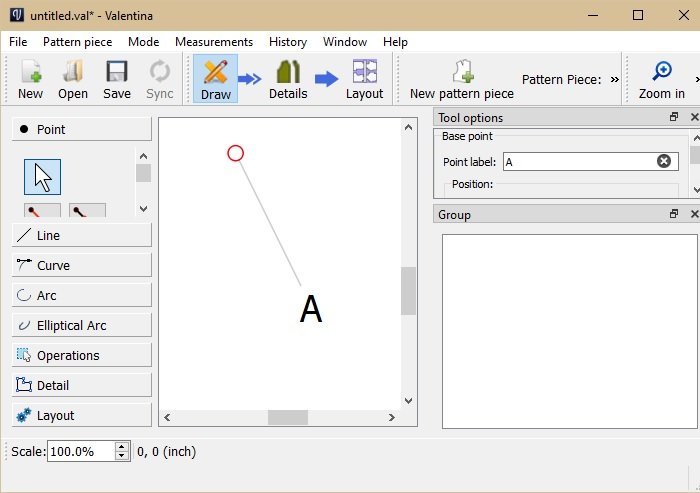
Task: Open a pattern with Open icon
Action: [73, 79]
